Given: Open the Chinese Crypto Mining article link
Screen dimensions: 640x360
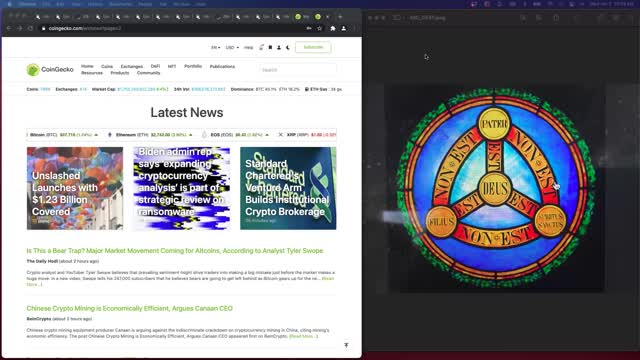Looking at the screenshot, I should [x=129, y=308].
